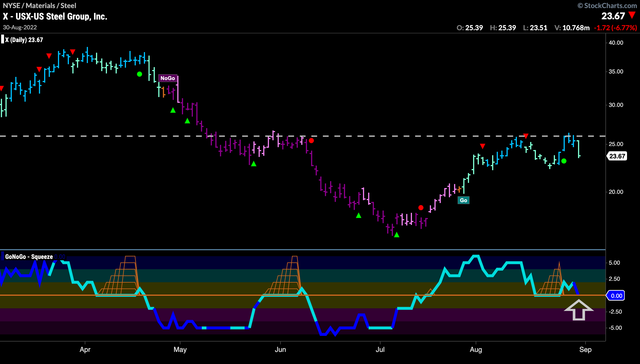Click the -1.72 (-6.77%) change value

tap(615, 28)
